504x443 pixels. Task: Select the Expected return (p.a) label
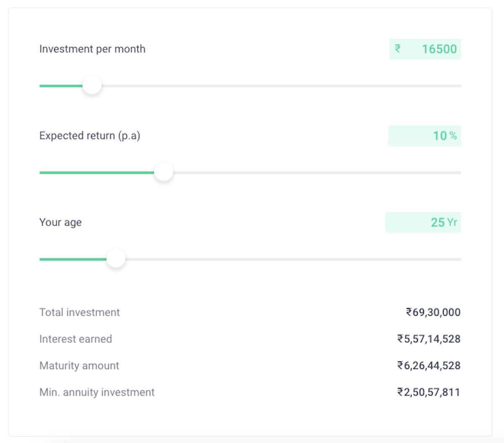90,136
